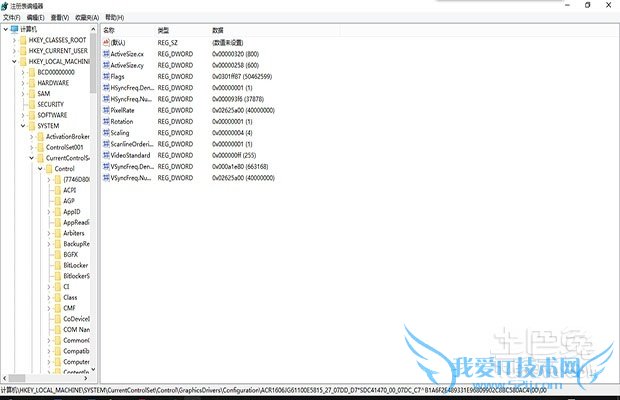Select the VideoStandard DWORD icon
This screenshot has width=620, height=400.
point(106,155)
